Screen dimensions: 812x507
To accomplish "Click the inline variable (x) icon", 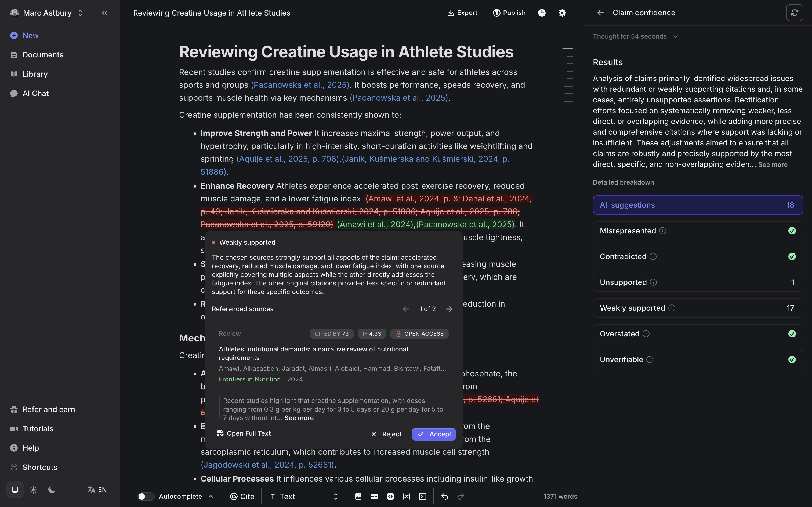I will [x=406, y=496].
